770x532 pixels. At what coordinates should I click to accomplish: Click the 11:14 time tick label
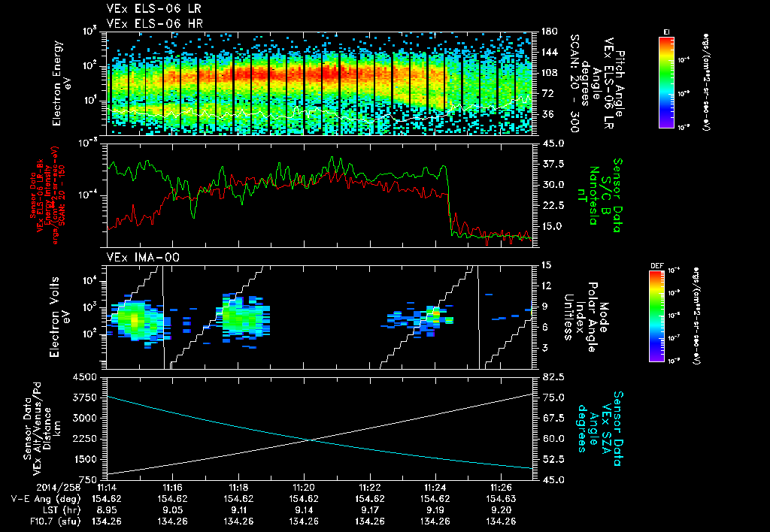(107, 489)
